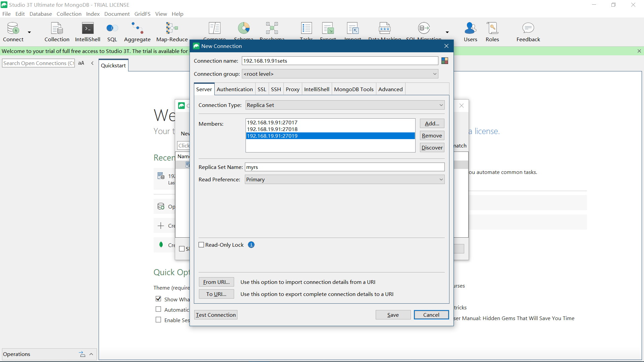Open the Database menu
Screen dimensions: 644x362
tap(41, 14)
